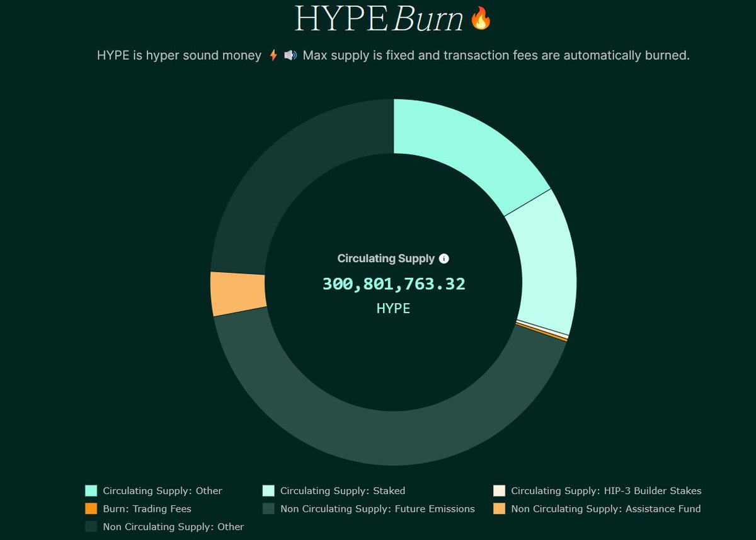Click the 300,801,763.32 supply value

(394, 284)
